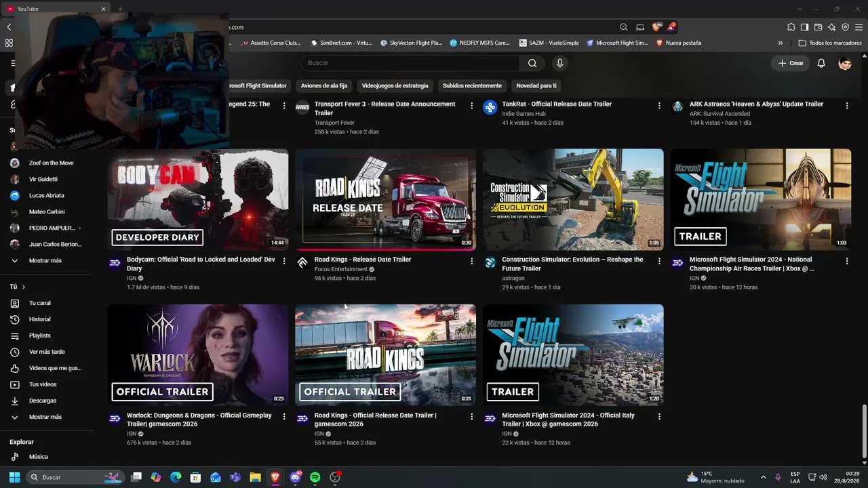Open the 'Nueva pestaña' bookmark

click(679, 43)
